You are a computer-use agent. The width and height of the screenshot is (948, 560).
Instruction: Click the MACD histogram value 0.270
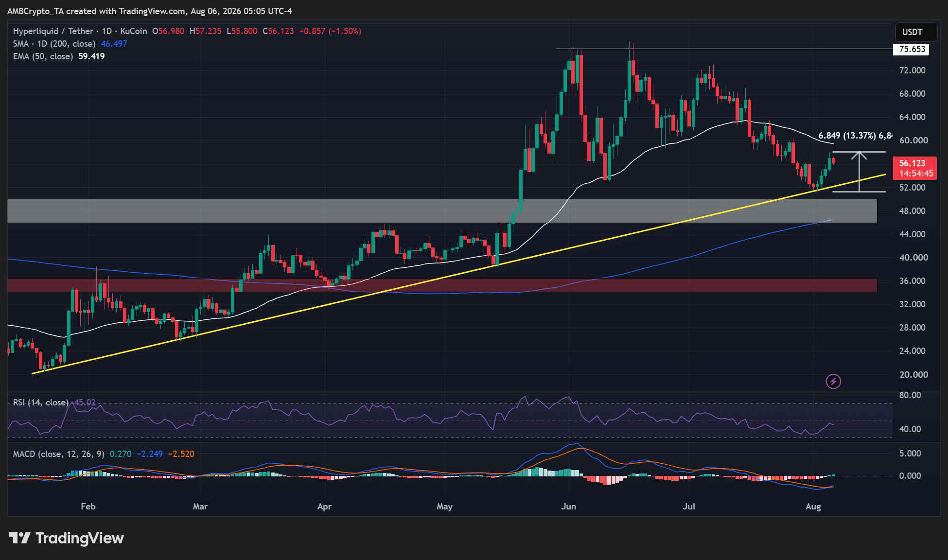click(121, 454)
